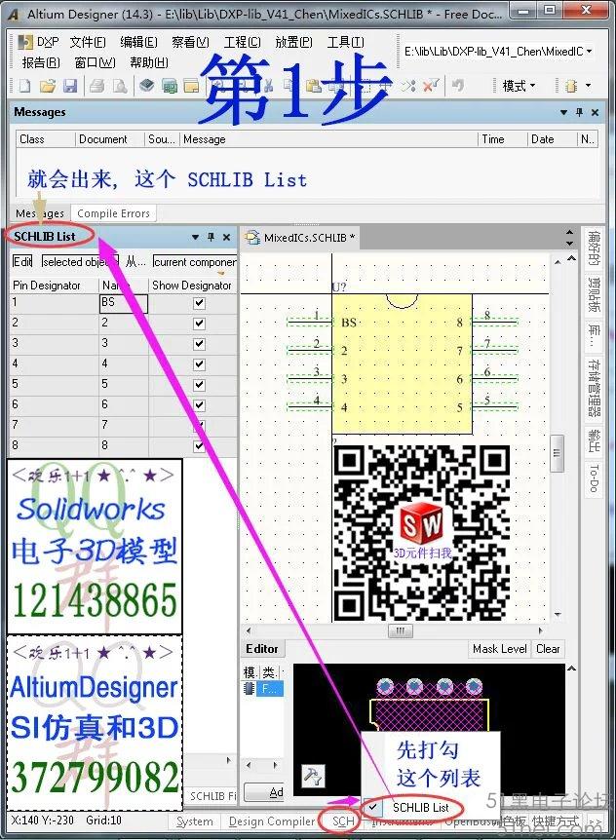616x840 pixels.
Task: Open the 存储管理器 side panel tab
Action: [593, 388]
